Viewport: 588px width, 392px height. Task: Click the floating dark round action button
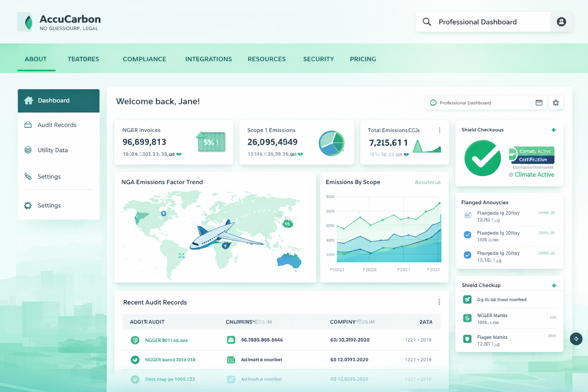click(576, 339)
